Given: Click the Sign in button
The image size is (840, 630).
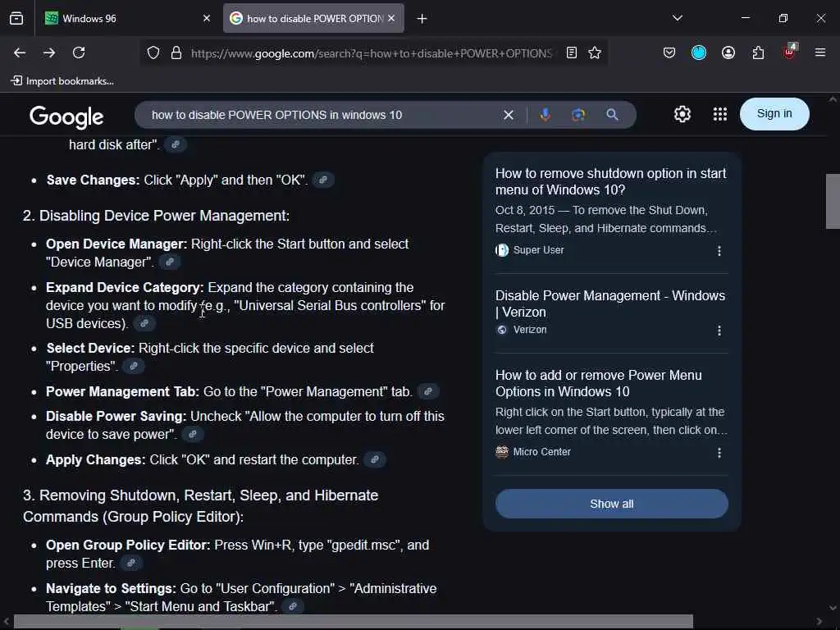Looking at the screenshot, I should click(x=774, y=113).
